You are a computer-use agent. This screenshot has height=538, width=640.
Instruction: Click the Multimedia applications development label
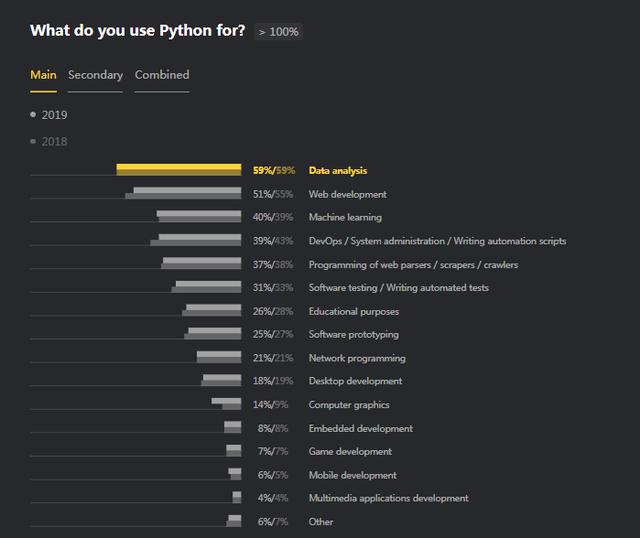(x=388, y=498)
